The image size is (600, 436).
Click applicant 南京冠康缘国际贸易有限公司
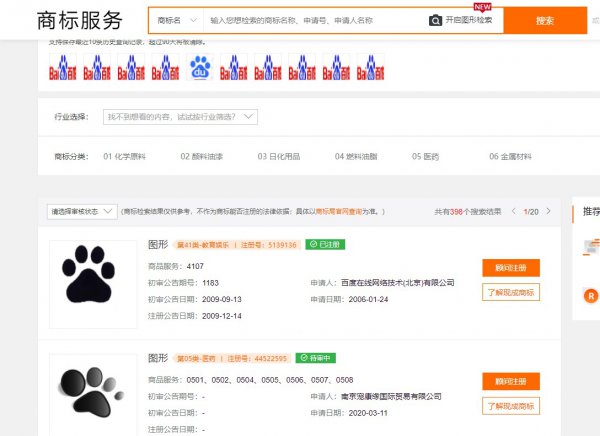pyautogui.click(x=391, y=396)
